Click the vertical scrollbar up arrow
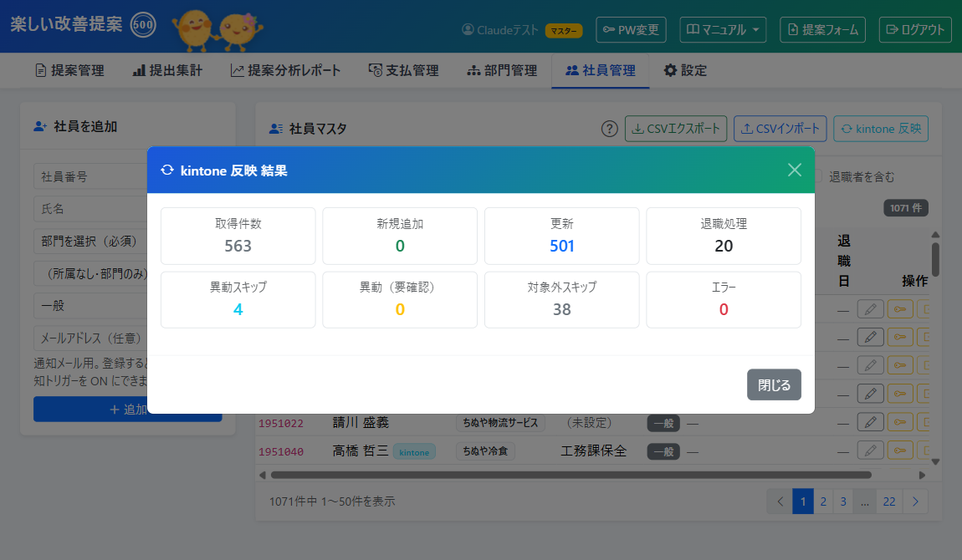 click(x=935, y=235)
